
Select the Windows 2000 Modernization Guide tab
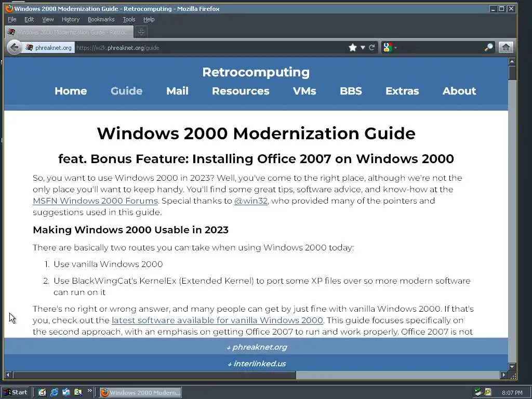point(69,32)
